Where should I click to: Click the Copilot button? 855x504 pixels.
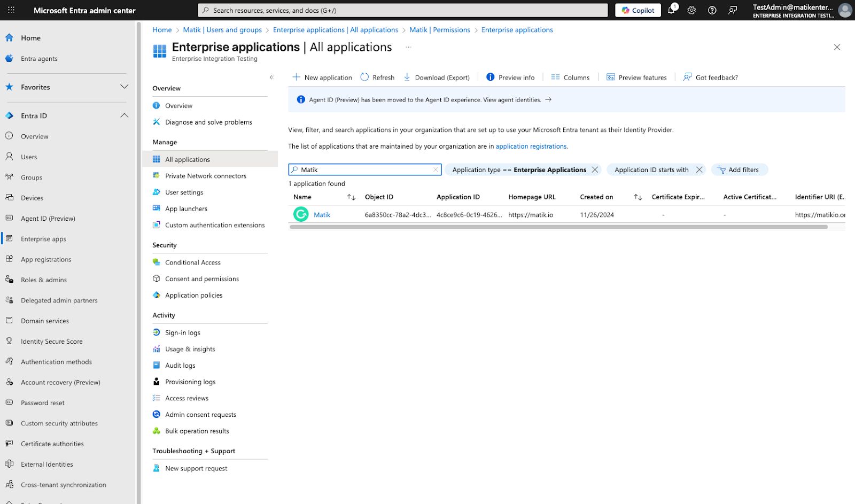coord(638,10)
